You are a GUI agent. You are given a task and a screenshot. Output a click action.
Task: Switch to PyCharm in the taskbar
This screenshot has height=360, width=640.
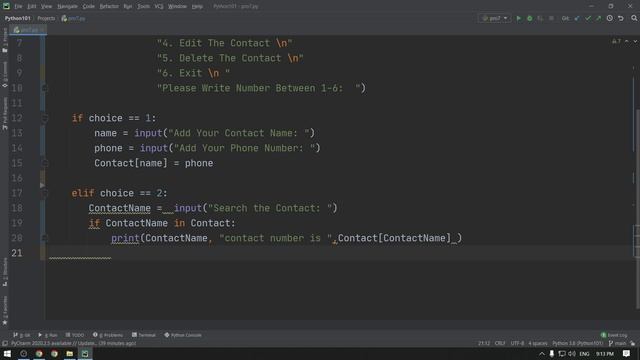click(85, 353)
